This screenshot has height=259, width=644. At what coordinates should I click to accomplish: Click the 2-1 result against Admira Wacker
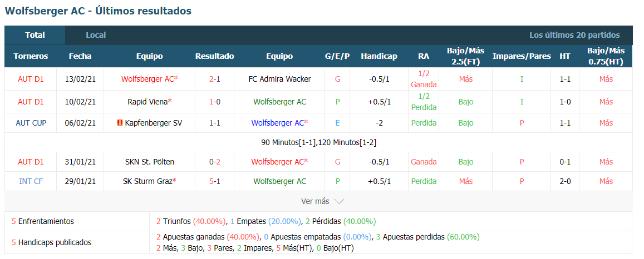point(214,79)
